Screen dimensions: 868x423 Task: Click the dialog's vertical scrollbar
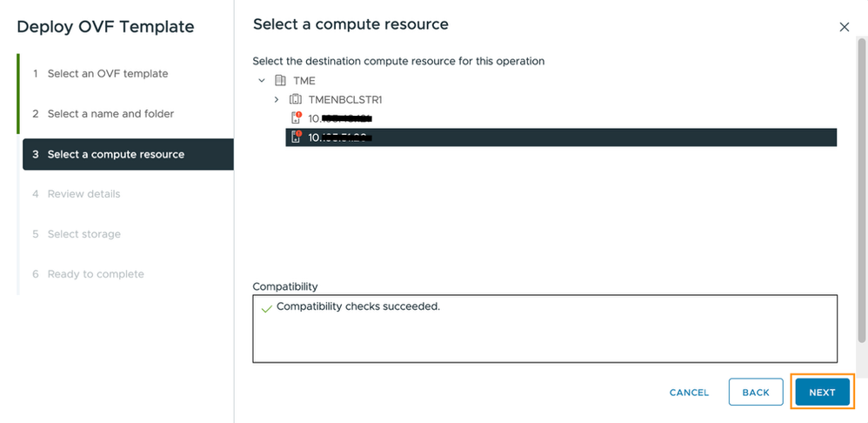pyautogui.click(x=861, y=191)
